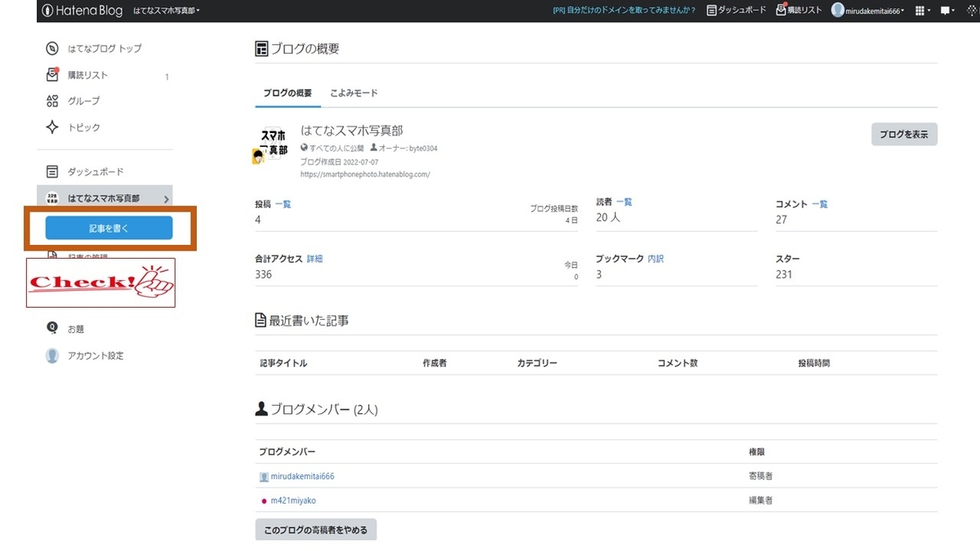Open 購読リスト in the top bar

(799, 11)
